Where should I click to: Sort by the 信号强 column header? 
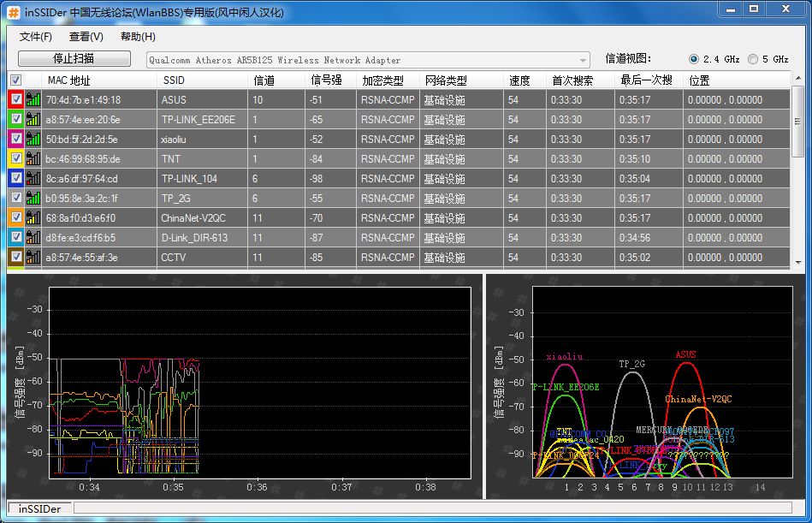tap(331, 80)
